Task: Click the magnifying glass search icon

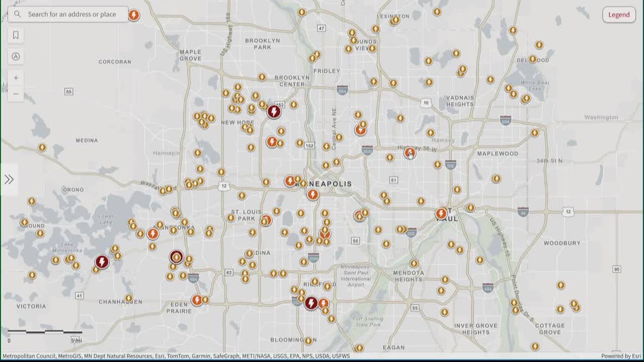Action: click(17, 14)
